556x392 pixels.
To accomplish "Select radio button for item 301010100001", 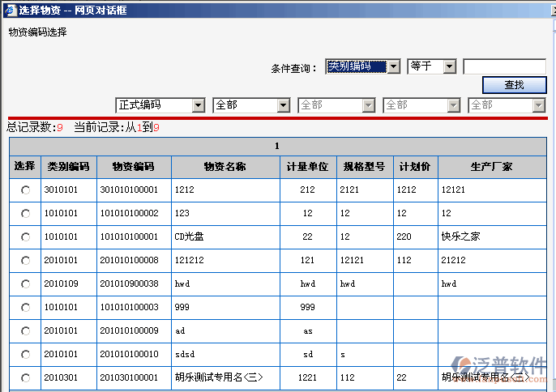I will click(25, 190).
